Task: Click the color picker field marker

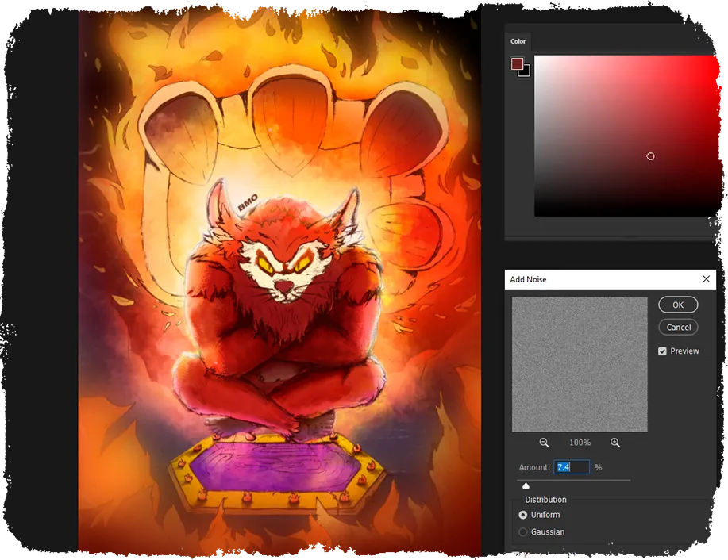Action: click(650, 156)
